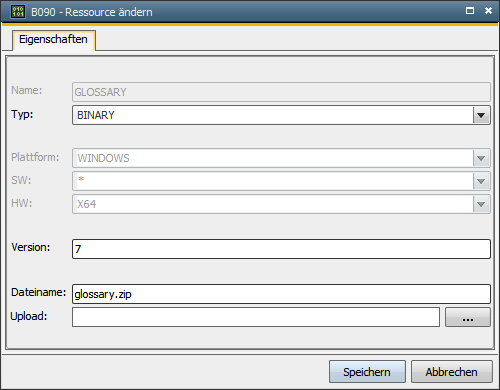The width and height of the screenshot is (500, 390).
Task: Click the Speichern button
Action: (367, 372)
